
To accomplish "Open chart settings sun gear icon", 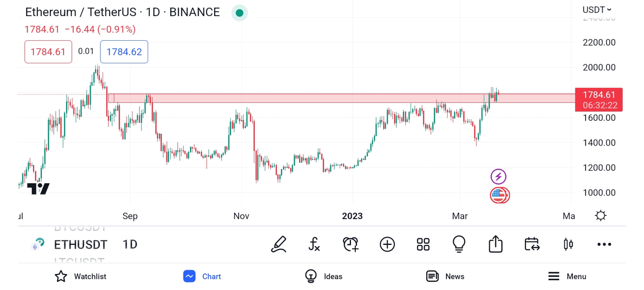I will tap(601, 216).
